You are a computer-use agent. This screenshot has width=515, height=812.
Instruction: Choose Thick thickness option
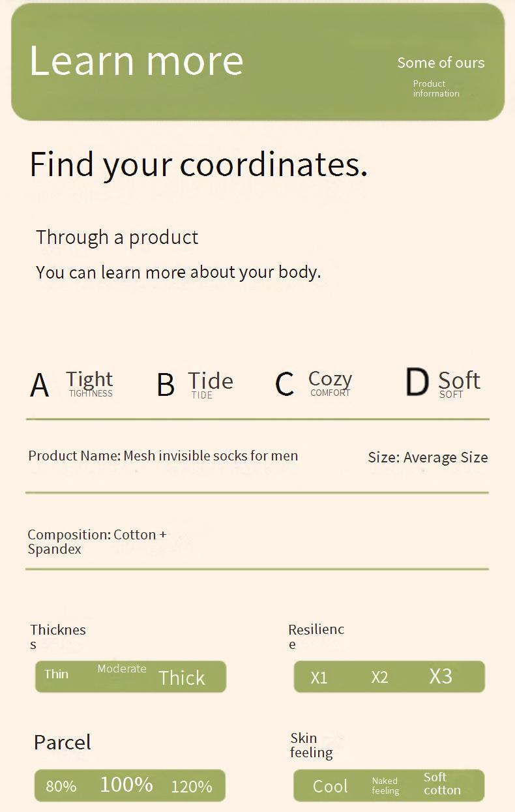[182, 678]
